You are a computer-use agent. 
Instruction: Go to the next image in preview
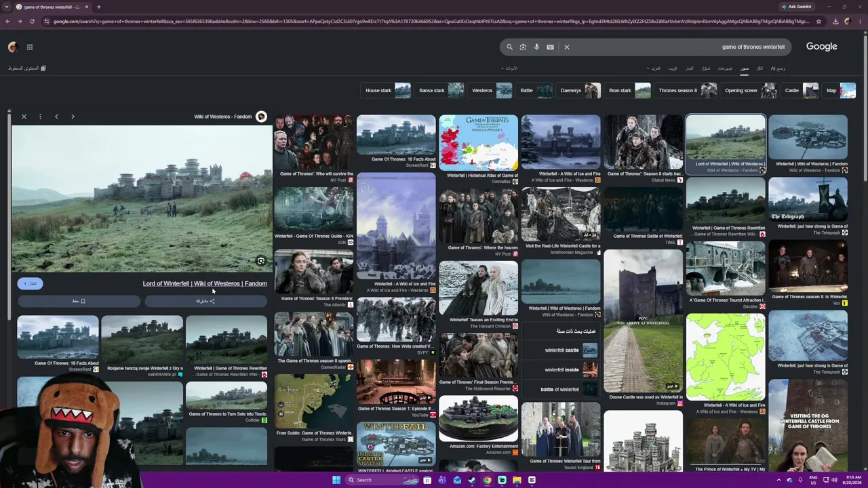point(73,117)
